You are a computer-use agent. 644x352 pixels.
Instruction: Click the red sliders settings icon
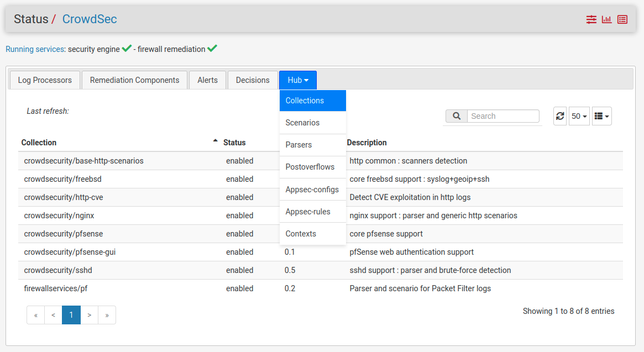point(591,19)
